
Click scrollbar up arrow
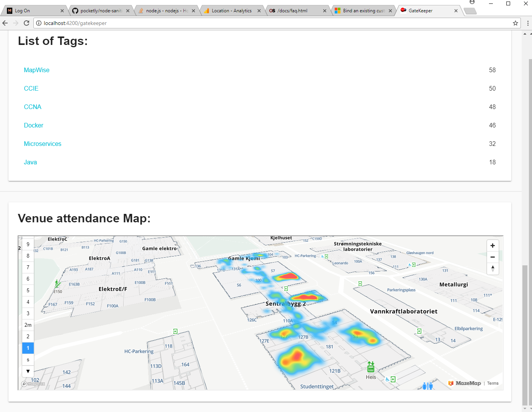click(525, 34)
